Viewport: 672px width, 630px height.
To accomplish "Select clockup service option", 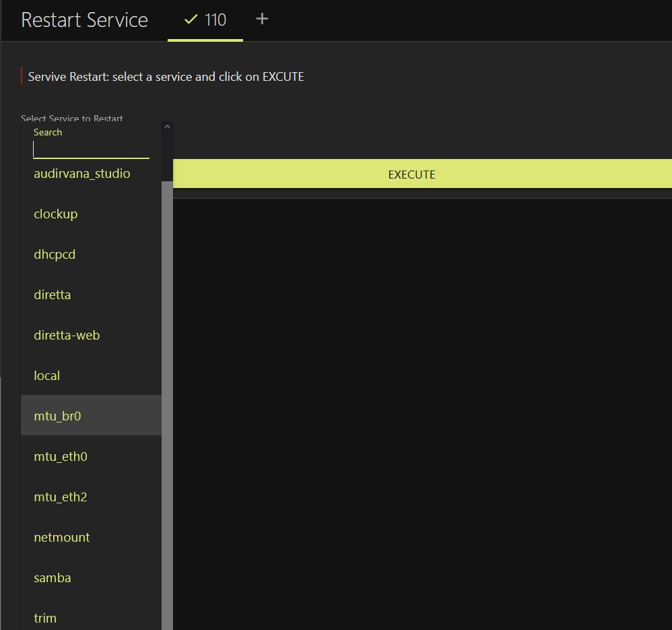I will click(91, 214).
